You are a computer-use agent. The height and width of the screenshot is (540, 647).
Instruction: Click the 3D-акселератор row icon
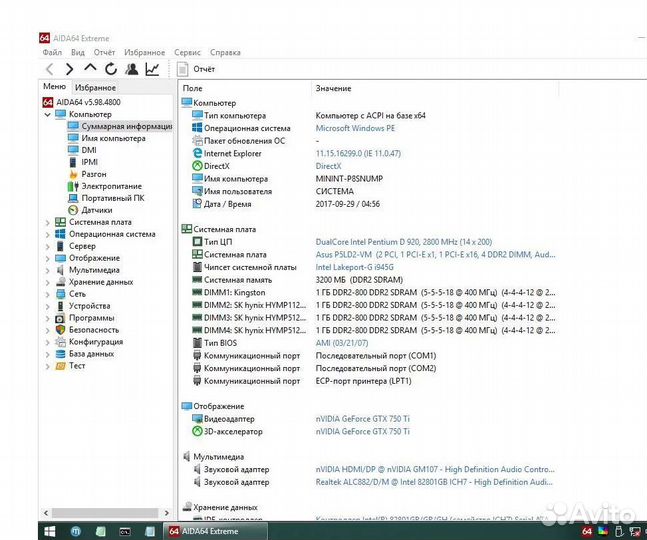(x=197, y=431)
